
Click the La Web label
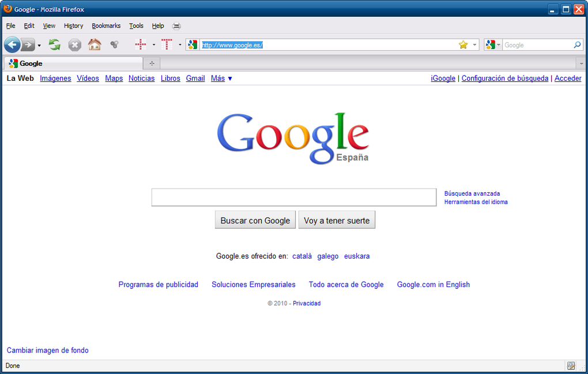[x=20, y=78]
